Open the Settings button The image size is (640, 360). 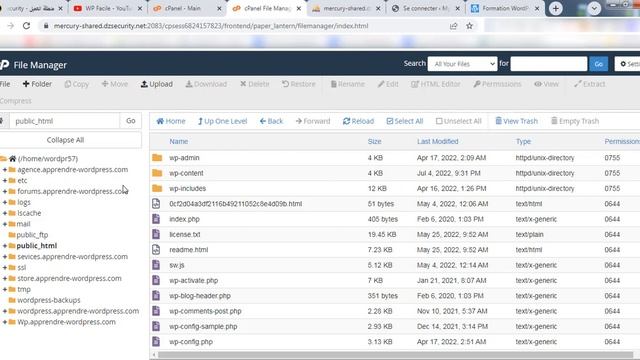point(628,64)
